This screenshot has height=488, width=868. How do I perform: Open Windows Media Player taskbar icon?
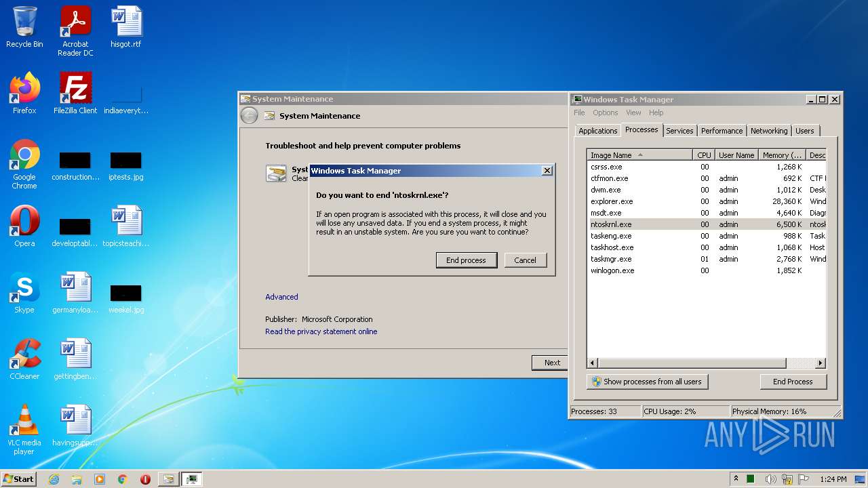coord(100,479)
